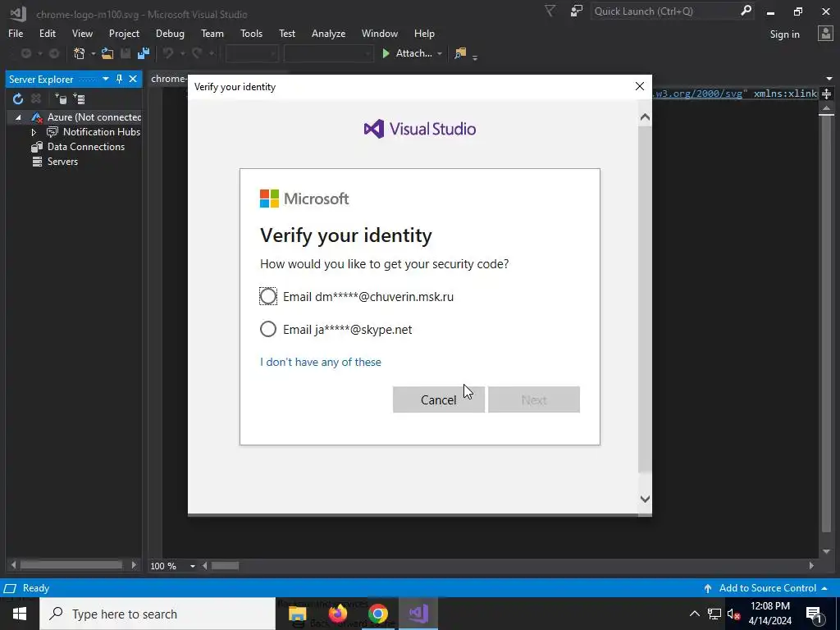The image size is (840, 630).
Task: Click the grayed-out Next button in the dialog
Action: (x=533, y=399)
